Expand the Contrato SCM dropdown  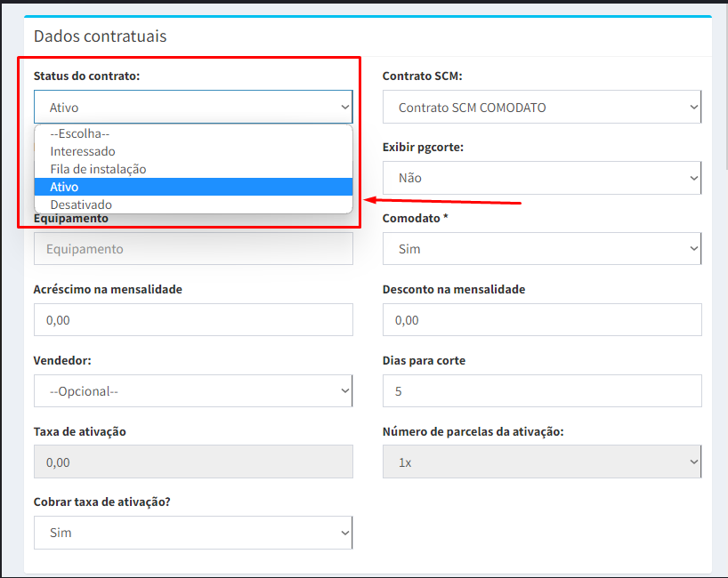tap(541, 107)
